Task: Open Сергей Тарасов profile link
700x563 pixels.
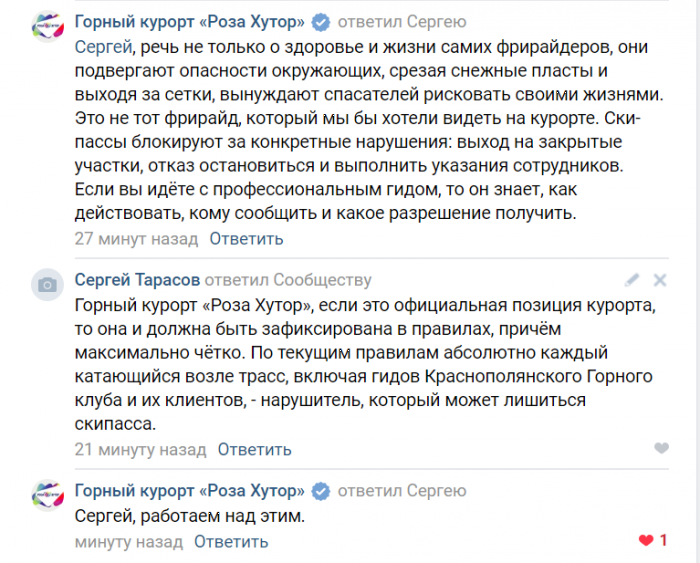Action: point(137,280)
